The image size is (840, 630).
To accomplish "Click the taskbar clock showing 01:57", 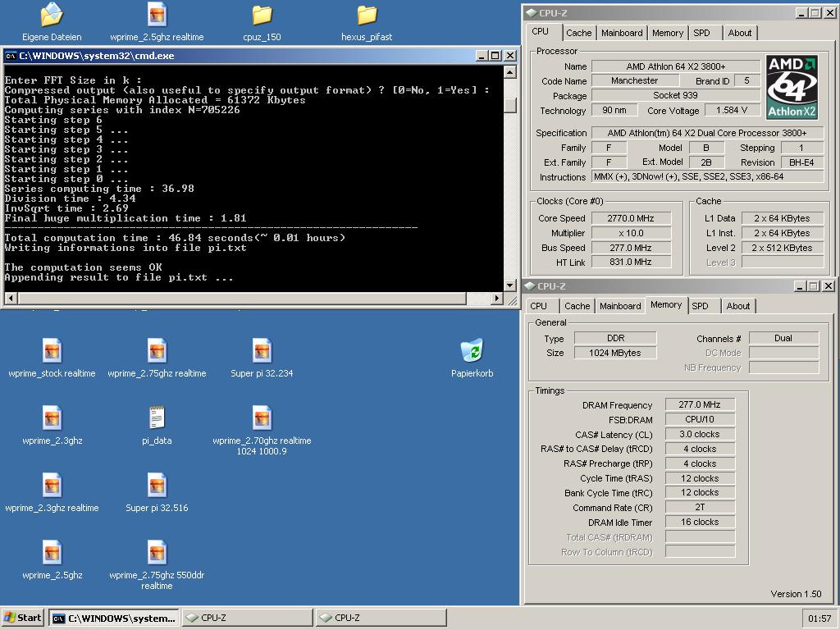I will point(819,619).
